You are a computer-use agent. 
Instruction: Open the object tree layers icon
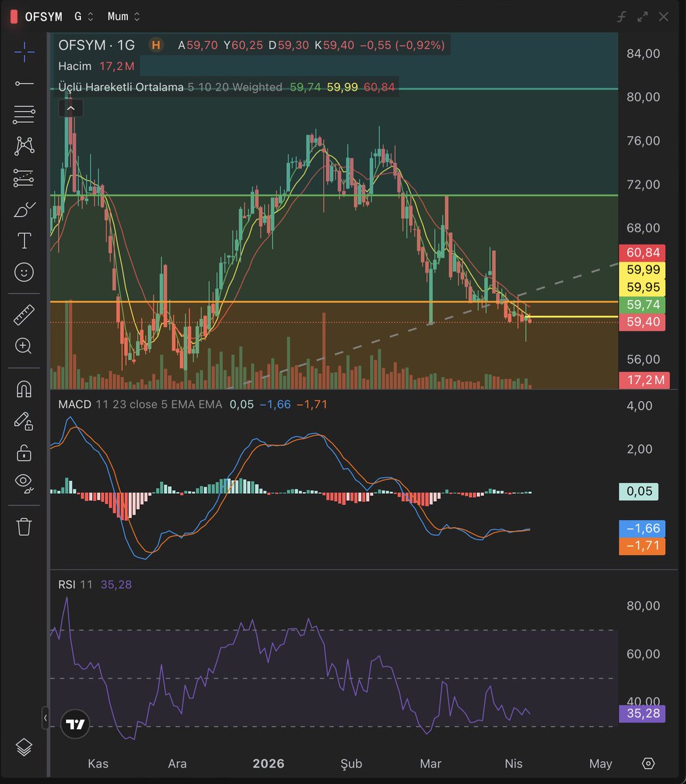(24, 747)
